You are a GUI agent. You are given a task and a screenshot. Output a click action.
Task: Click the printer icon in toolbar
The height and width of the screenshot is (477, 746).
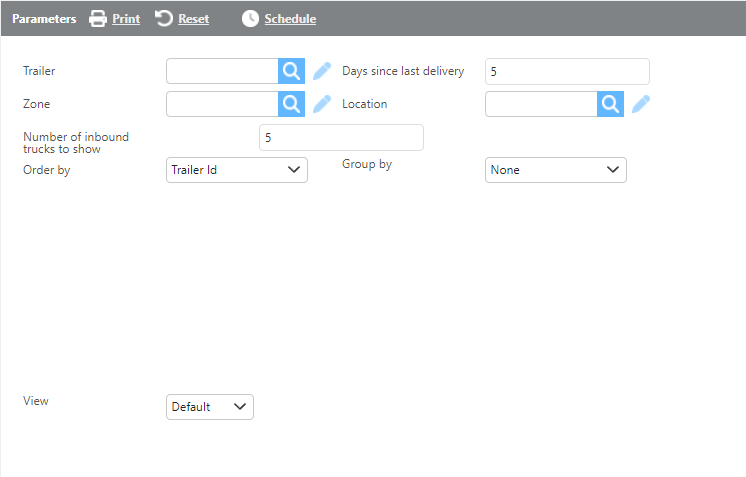coord(98,19)
